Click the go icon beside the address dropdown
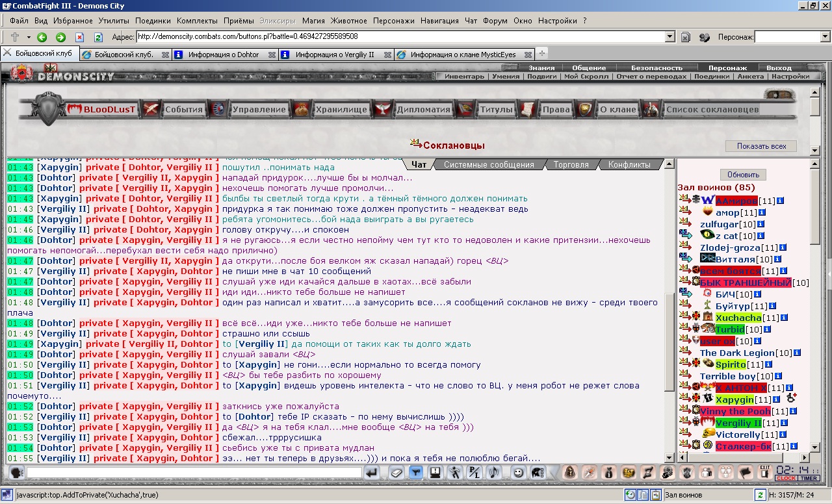 pyautogui.click(x=686, y=37)
